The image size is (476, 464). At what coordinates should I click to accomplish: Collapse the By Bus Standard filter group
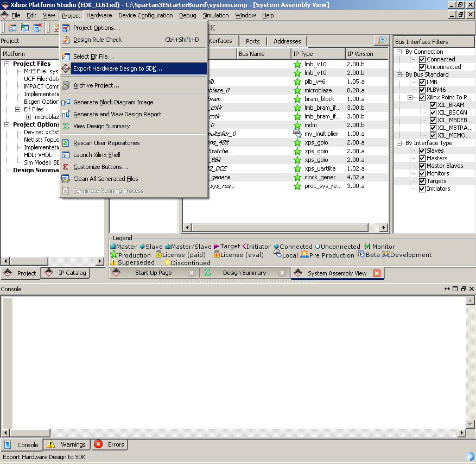pyautogui.click(x=399, y=75)
